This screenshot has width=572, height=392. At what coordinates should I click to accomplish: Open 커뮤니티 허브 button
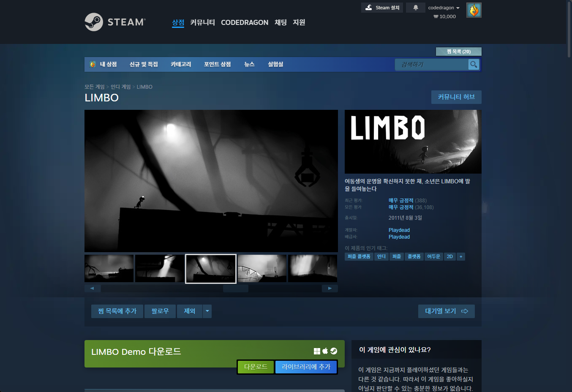456,97
